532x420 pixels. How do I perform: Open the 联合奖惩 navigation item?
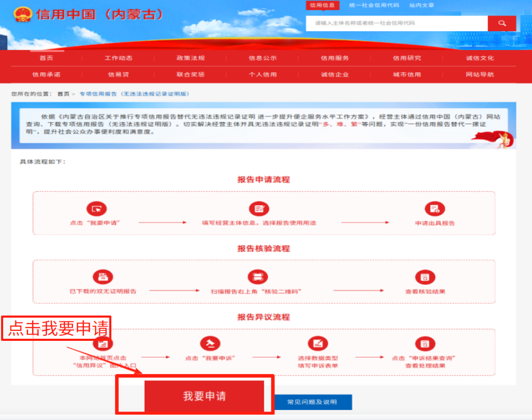click(191, 74)
